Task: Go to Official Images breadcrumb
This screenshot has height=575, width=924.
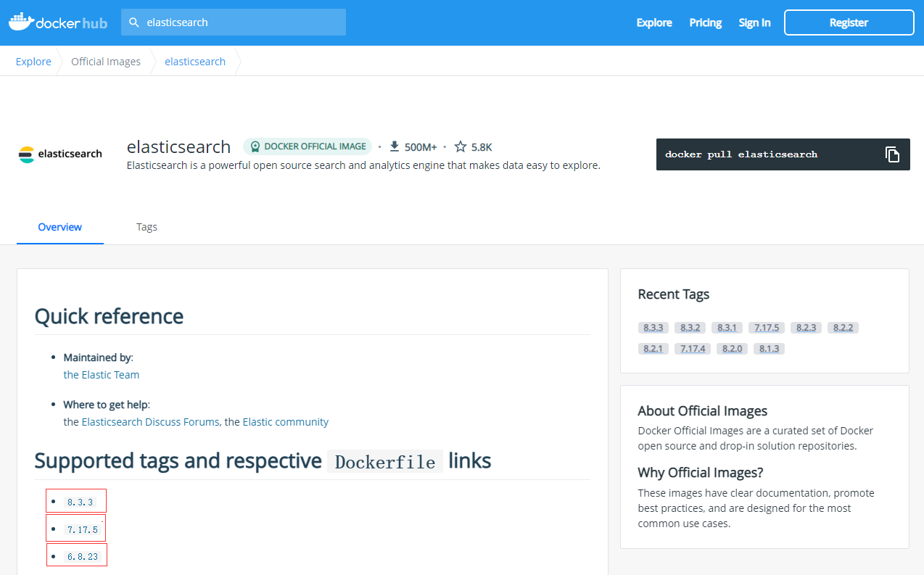Action: 106,62
